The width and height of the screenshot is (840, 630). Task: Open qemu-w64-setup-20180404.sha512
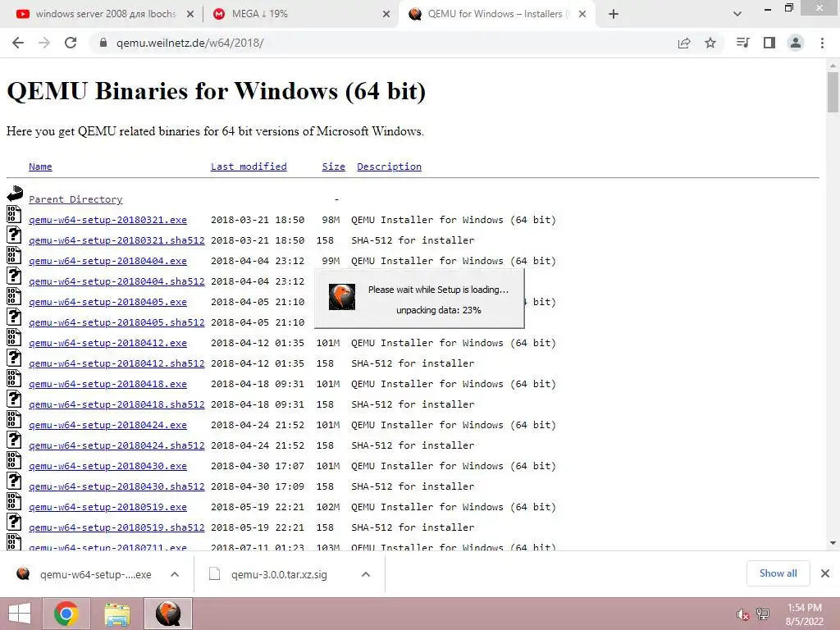tap(116, 281)
